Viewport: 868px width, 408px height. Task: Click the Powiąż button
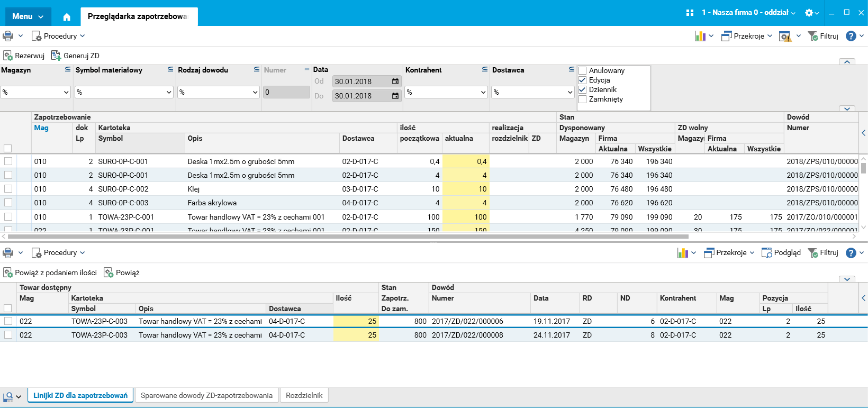click(x=122, y=273)
